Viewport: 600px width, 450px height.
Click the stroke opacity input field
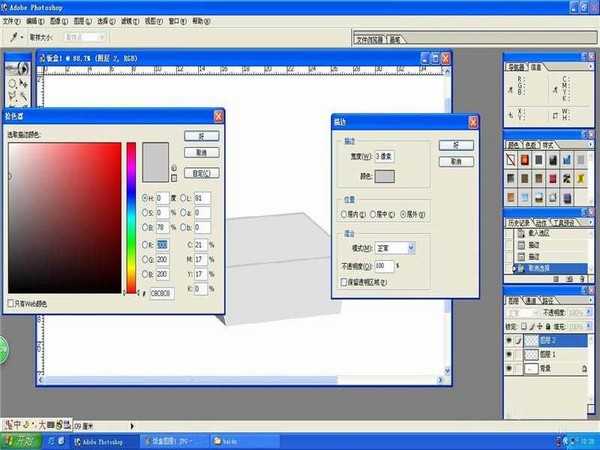click(384, 266)
